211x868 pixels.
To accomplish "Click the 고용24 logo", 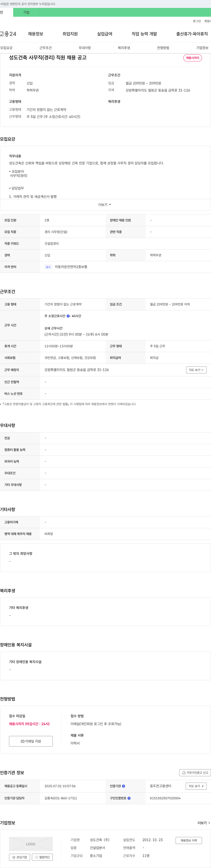I will tap(8, 34).
